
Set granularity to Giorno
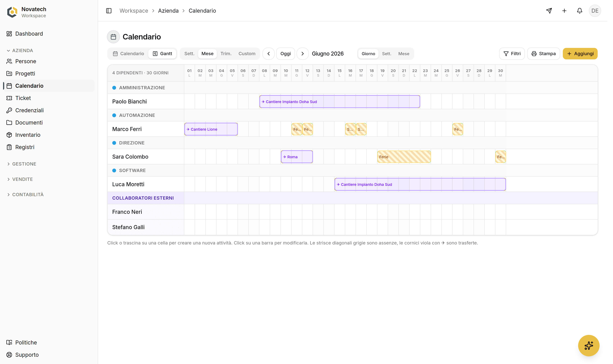[x=368, y=54]
